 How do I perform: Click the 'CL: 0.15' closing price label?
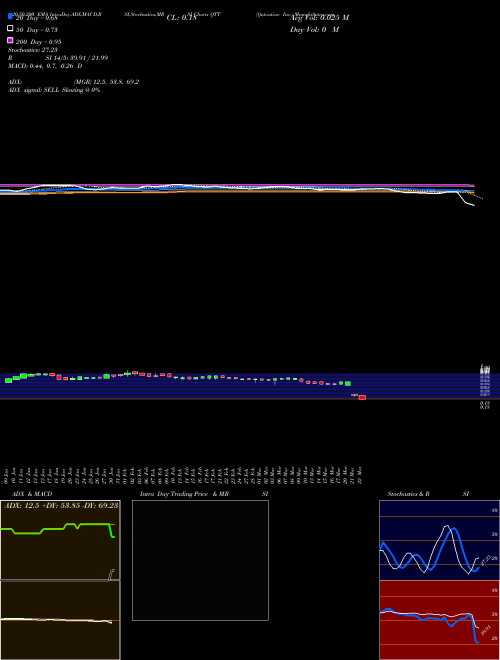pos(182,18)
